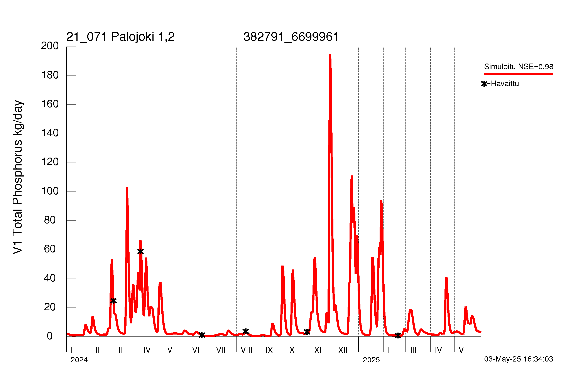The height and width of the screenshot is (370, 588).
Task: Click the y-axis value 80
Action: [x=50, y=220]
